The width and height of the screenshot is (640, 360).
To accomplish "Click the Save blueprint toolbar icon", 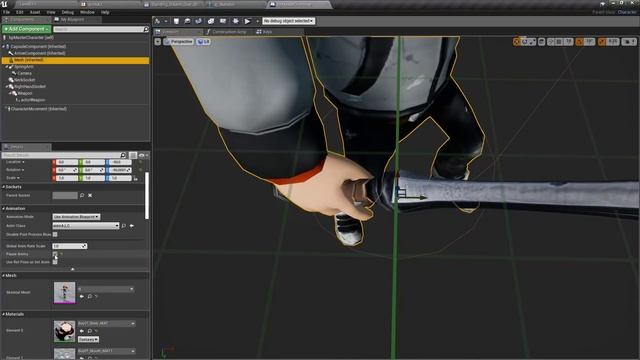I will [176, 21].
